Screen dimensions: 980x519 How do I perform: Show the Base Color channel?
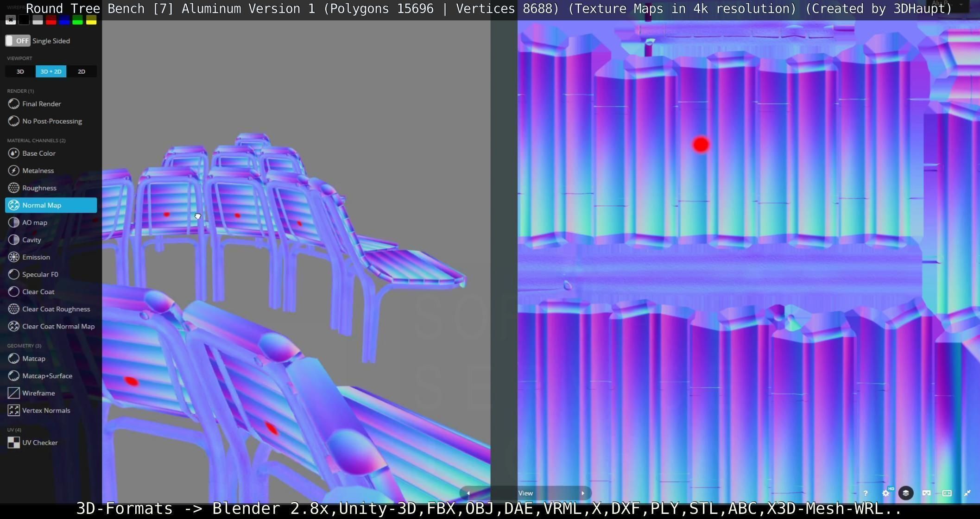click(x=38, y=153)
